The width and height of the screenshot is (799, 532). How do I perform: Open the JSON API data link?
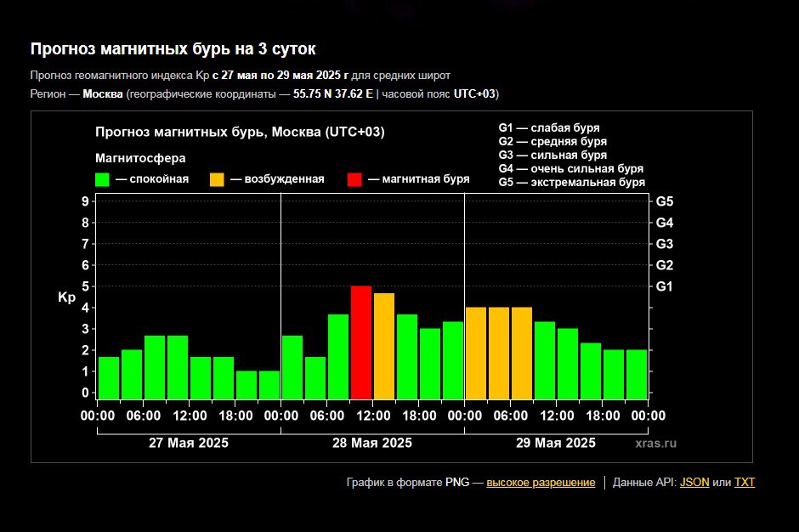[694, 483]
